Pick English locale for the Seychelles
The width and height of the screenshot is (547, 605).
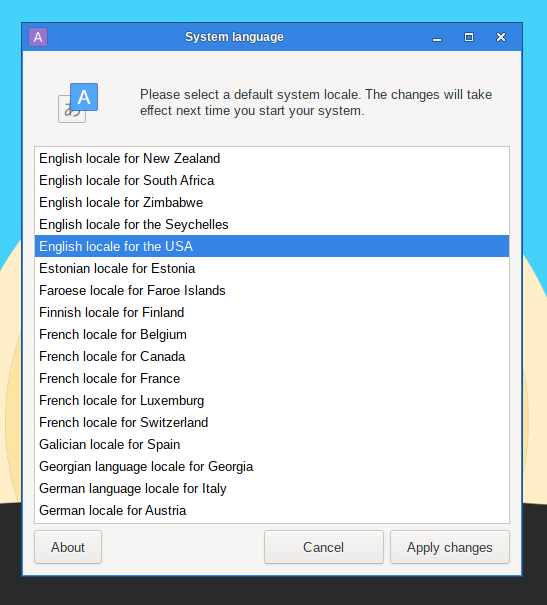coord(272,224)
